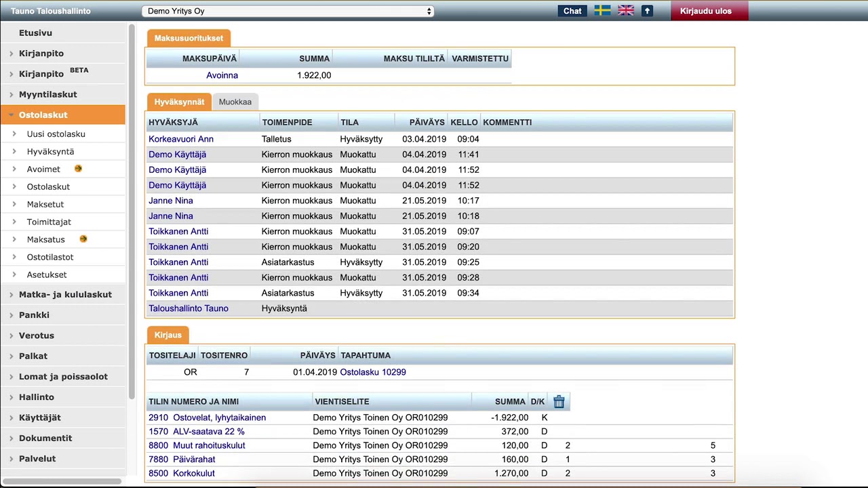Open approver Korkeavuori Ann

click(x=181, y=139)
